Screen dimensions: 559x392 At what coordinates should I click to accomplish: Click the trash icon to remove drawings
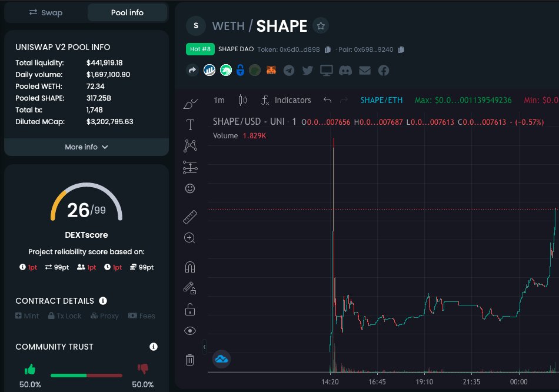(x=189, y=359)
